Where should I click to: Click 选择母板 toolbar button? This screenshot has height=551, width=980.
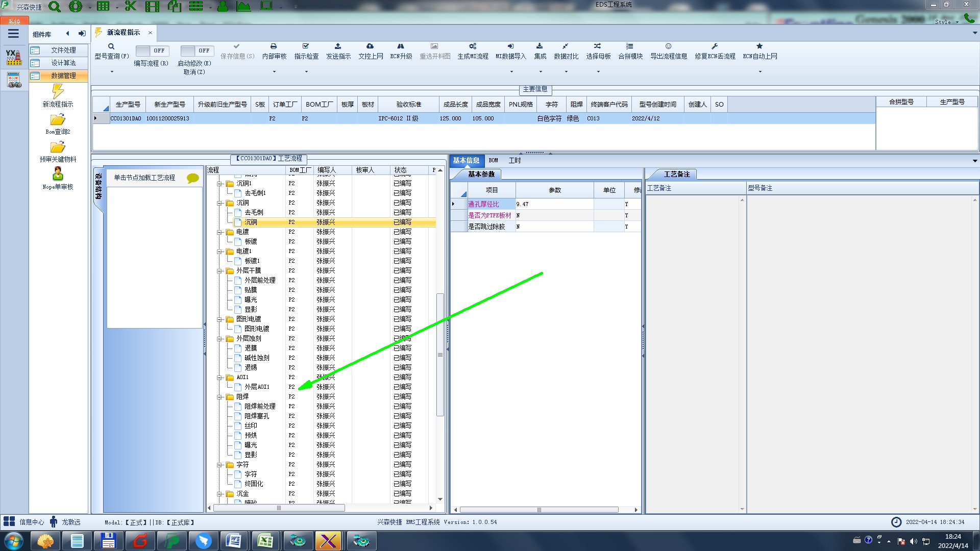(x=598, y=51)
